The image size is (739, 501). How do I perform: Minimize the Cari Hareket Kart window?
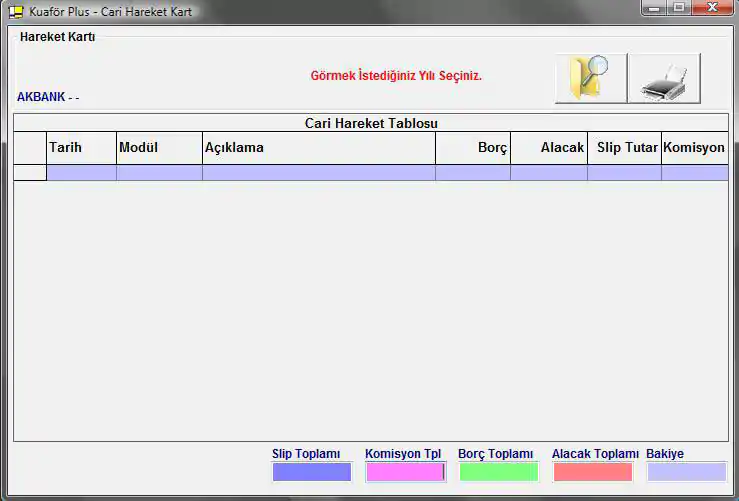pos(655,9)
